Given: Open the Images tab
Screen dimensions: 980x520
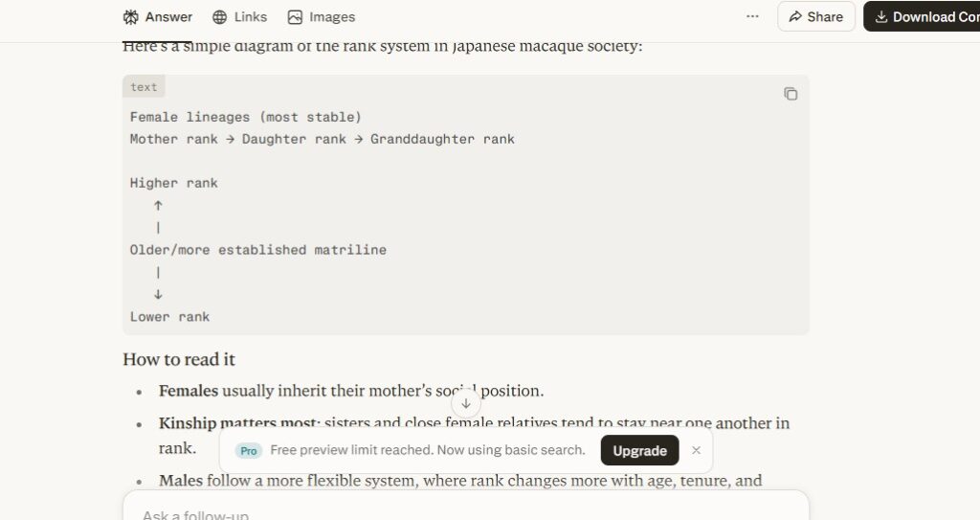Looking at the screenshot, I should tap(322, 17).
